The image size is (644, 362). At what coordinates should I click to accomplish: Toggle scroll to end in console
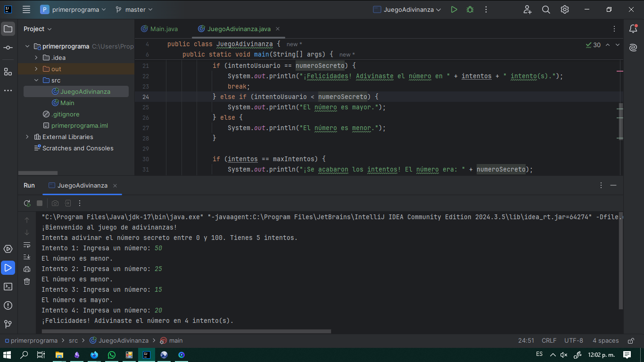27,257
